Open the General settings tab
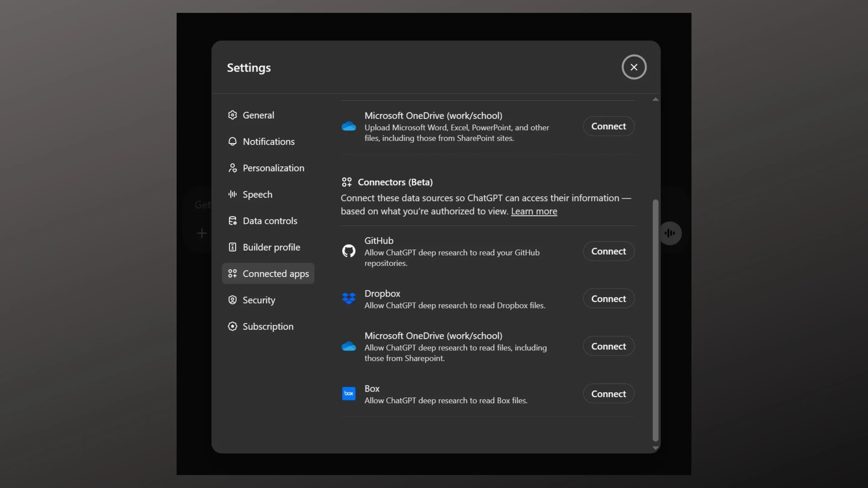This screenshot has width=868, height=488. pyautogui.click(x=268, y=115)
